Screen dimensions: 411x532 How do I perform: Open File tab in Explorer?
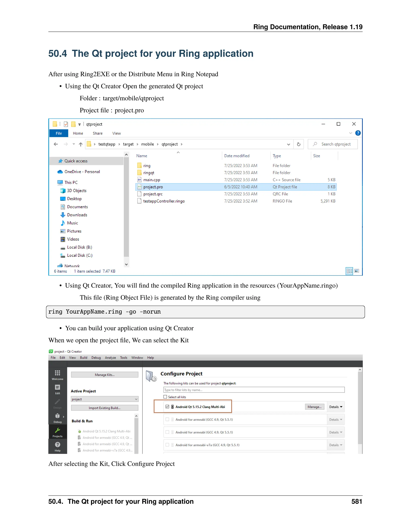pyautogui.click(x=59, y=133)
